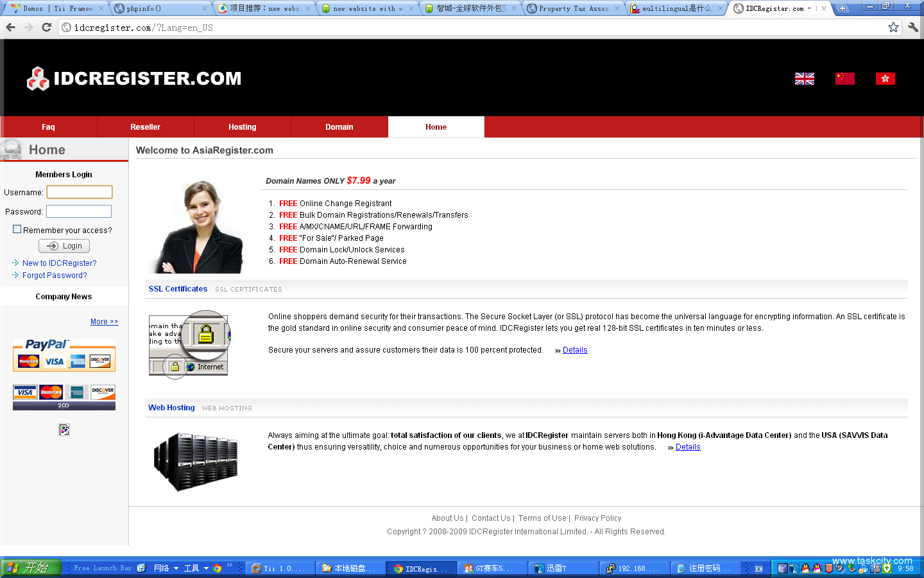The height and width of the screenshot is (578, 924).
Task: Expand the 网络 dropdown in taskbar
Action: [176, 568]
